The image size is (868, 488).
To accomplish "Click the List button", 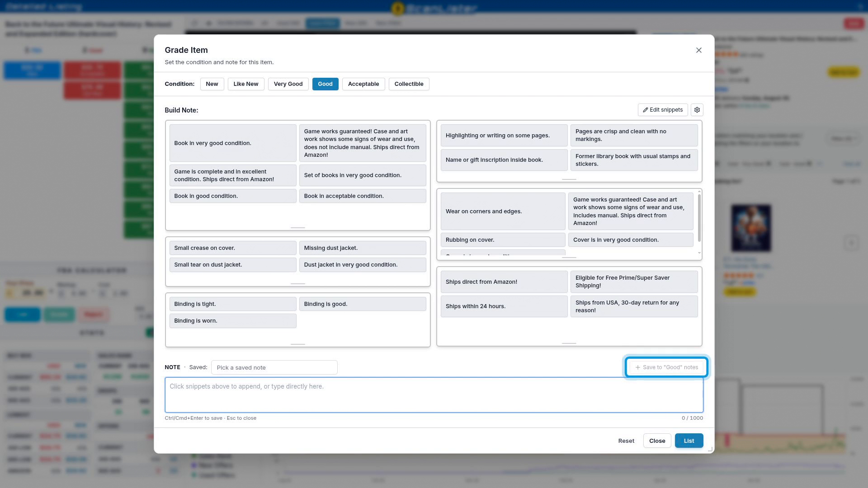I will click(x=689, y=441).
